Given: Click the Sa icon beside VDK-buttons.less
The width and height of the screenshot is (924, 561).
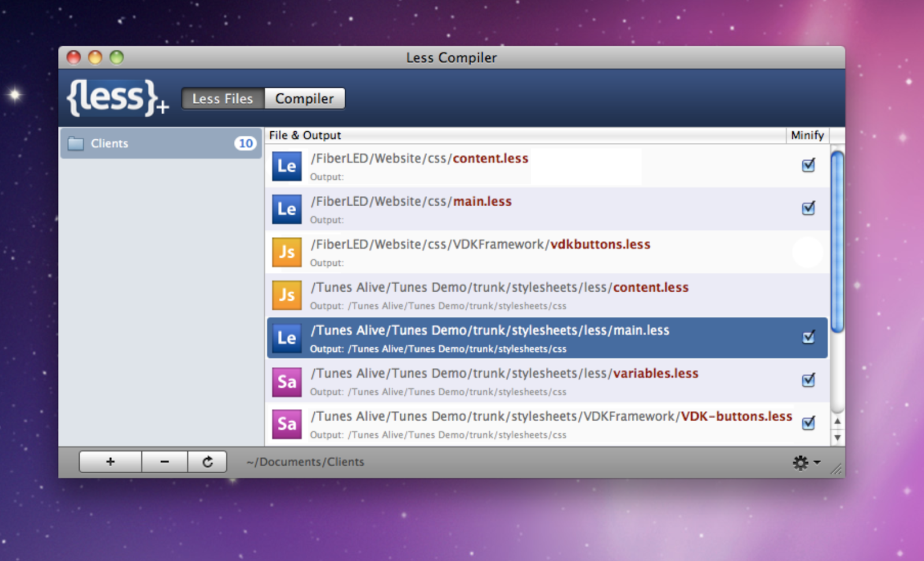Looking at the screenshot, I should coord(287,424).
